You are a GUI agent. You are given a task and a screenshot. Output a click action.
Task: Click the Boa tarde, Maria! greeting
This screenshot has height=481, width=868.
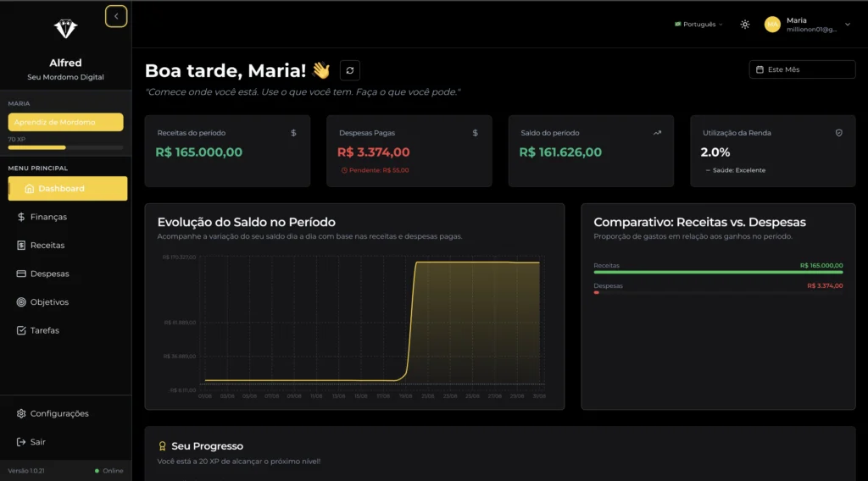[x=225, y=71]
